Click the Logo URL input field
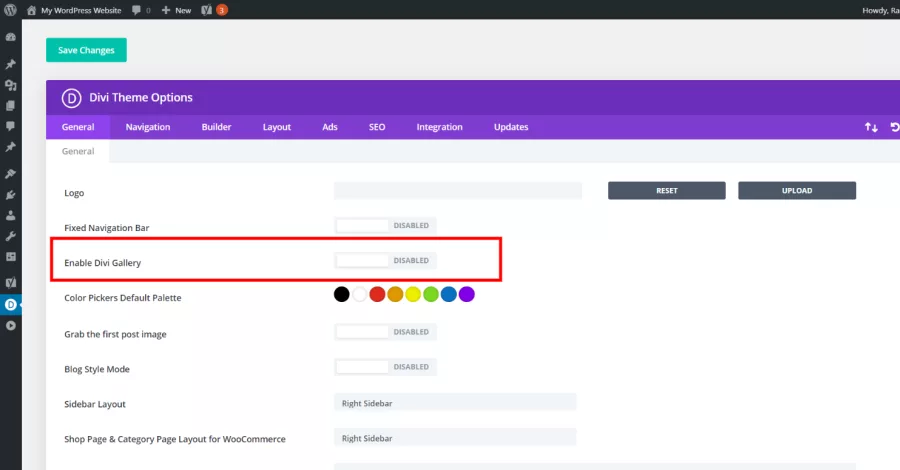The image size is (900, 470). pyautogui.click(x=457, y=191)
